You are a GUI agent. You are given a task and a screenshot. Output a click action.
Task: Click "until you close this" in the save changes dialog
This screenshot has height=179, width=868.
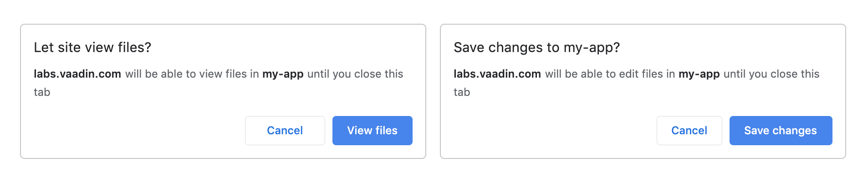pyautogui.click(x=771, y=74)
